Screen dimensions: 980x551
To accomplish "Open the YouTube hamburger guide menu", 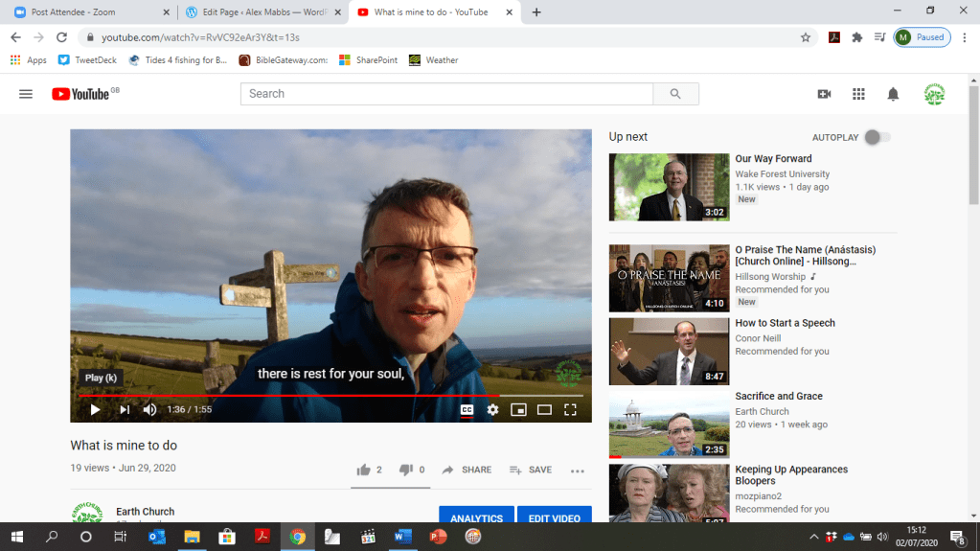I will [26, 94].
